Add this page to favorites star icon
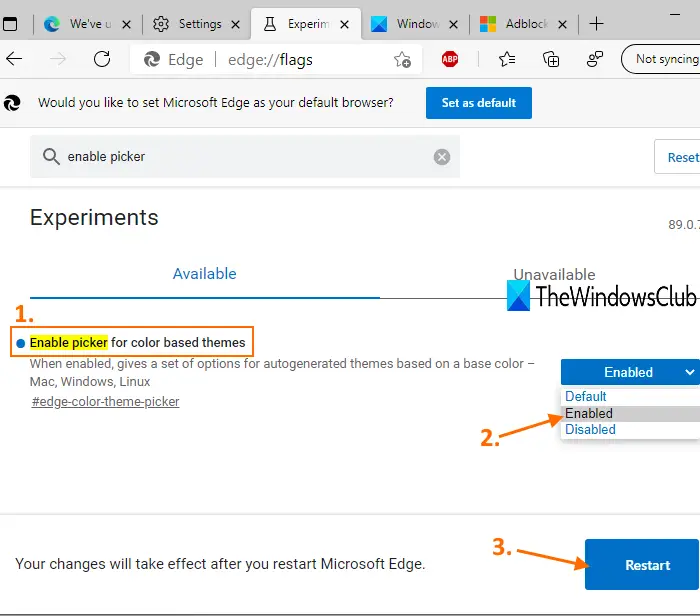 [402, 59]
